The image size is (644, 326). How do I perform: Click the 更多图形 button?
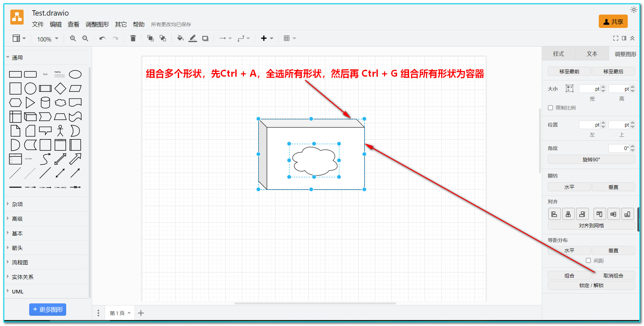point(48,309)
